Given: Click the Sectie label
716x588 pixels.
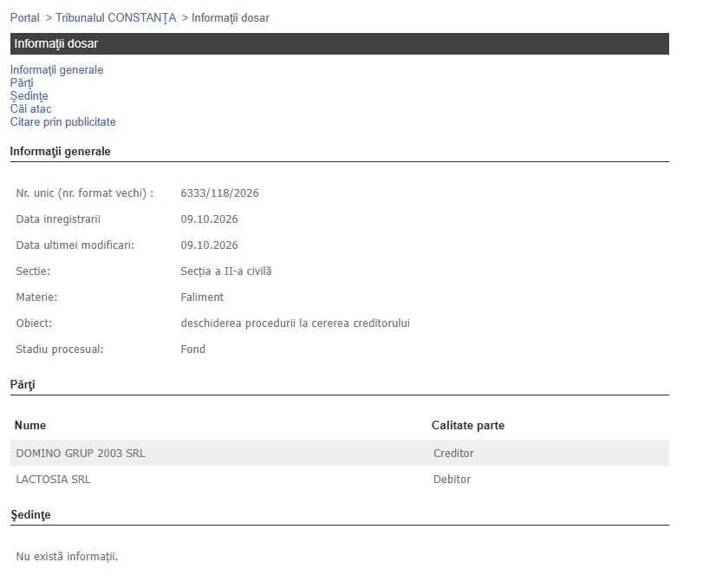Looking at the screenshot, I should click(33, 271).
